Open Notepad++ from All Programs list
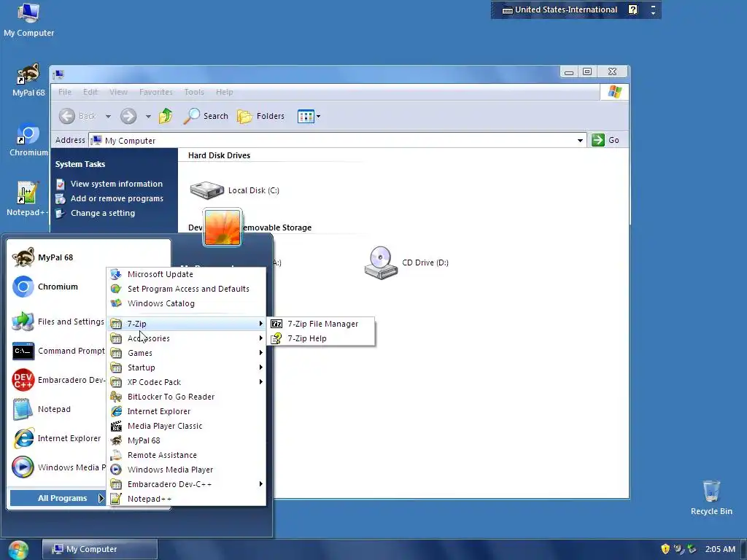The image size is (747, 560). (186, 499)
